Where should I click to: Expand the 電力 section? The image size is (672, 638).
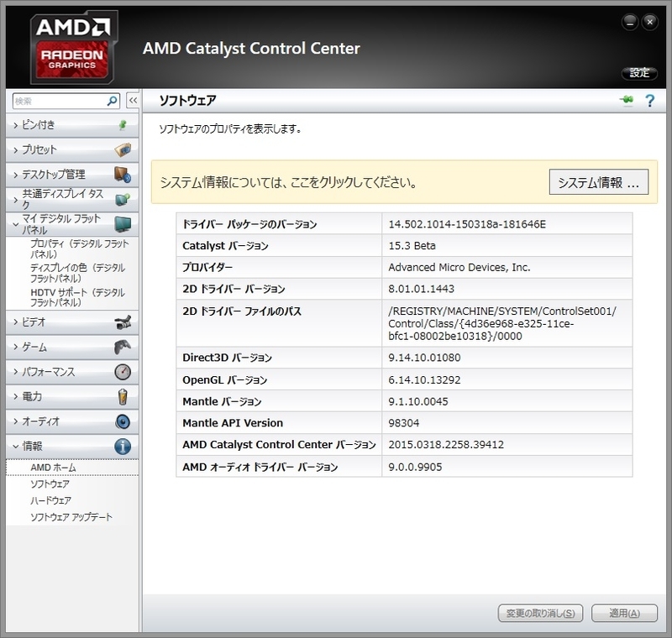[72, 396]
